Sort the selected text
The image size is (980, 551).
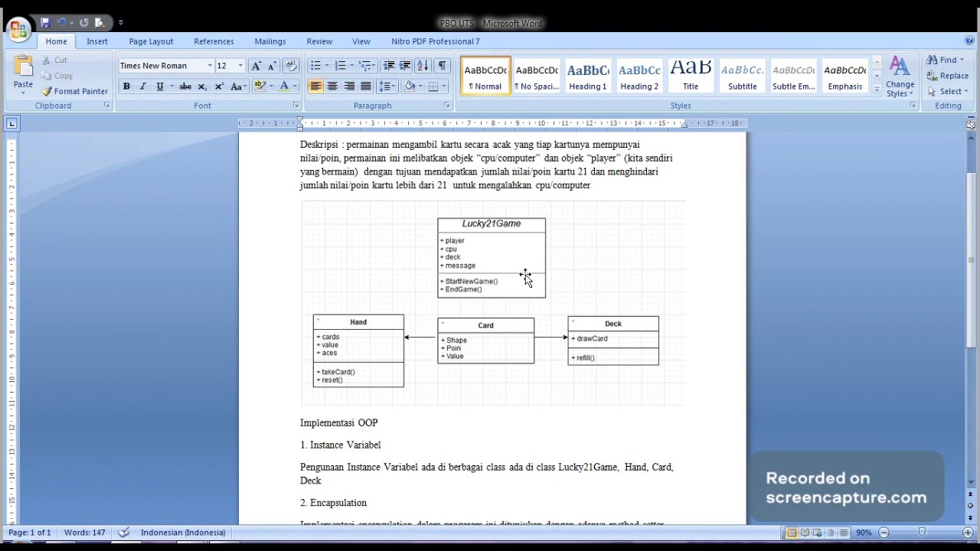423,66
